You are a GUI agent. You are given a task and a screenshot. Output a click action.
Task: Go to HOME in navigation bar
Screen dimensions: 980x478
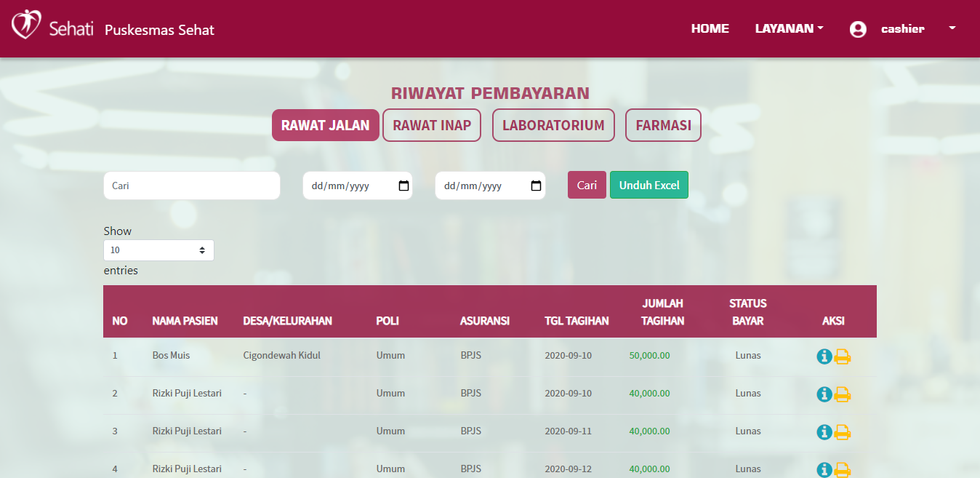point(710,28)
